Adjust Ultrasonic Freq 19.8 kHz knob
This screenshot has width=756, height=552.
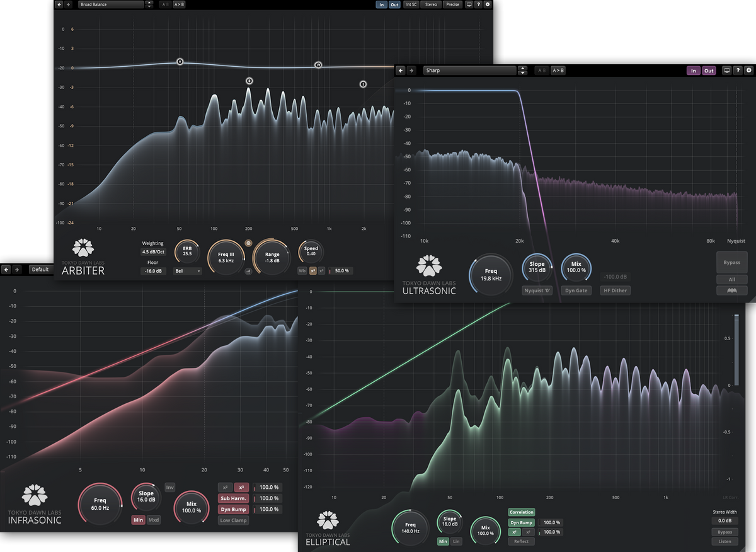[x=491, y=275]
